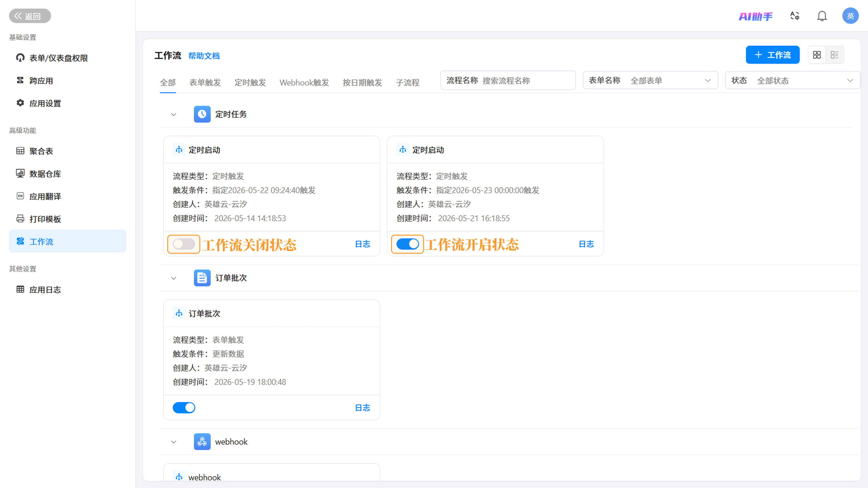
Task: Click the flow icon on the 2026-05-23 定时启动 card
Action: coord(403,150)
